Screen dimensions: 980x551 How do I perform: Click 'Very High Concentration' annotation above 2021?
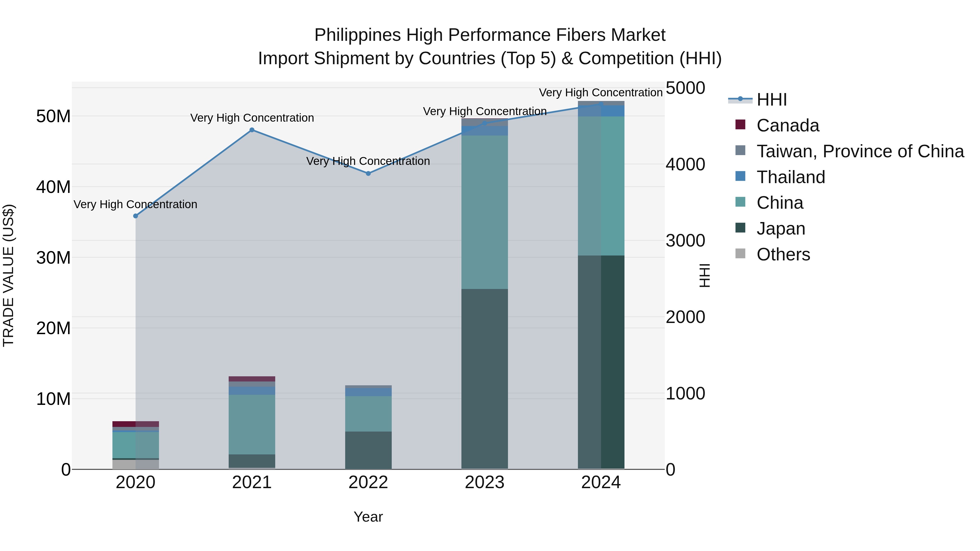252,118
